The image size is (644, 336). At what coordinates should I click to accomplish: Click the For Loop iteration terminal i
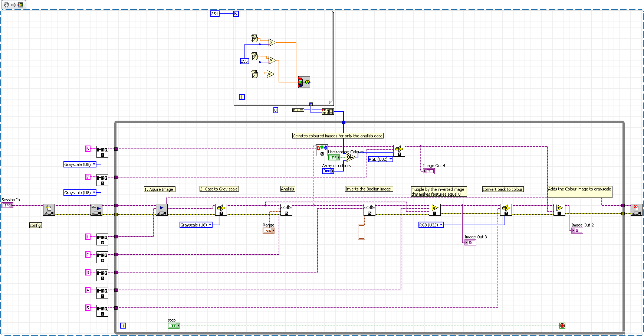pos(242,97)
